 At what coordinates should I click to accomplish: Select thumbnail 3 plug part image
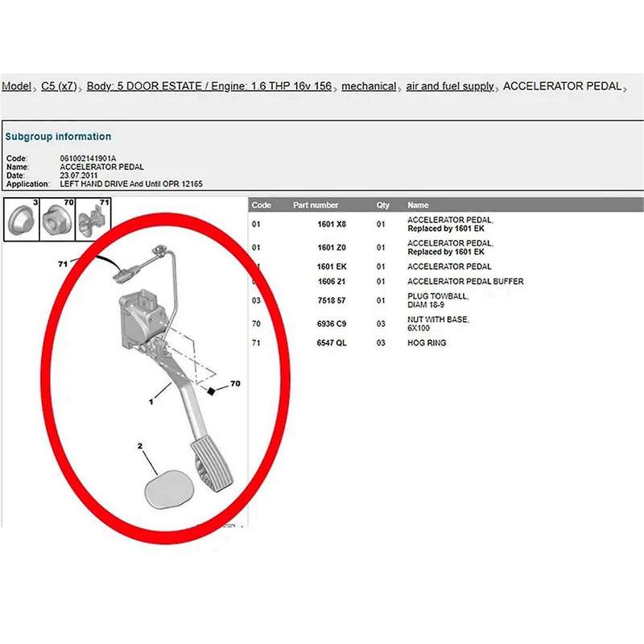(x=22, y=219)
